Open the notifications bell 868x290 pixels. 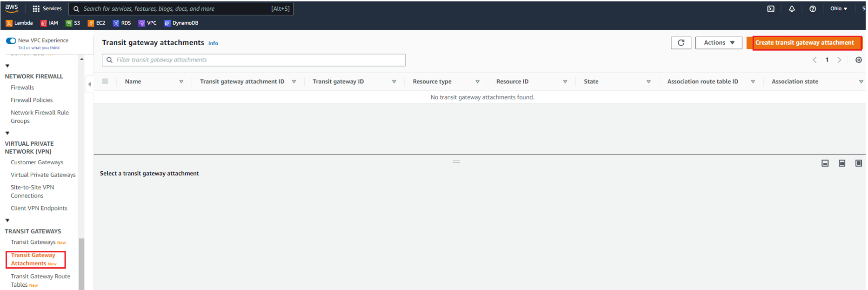click(792, 9)
